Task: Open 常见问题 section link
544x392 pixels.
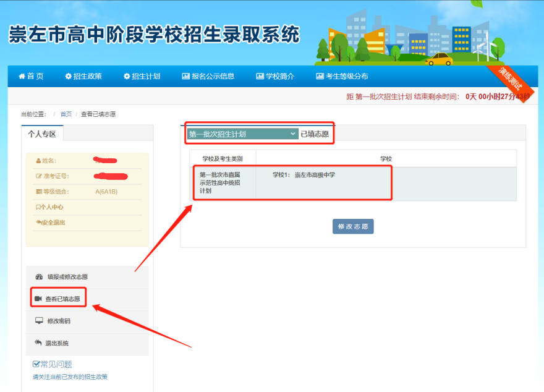Action: [x=56, y=364]
